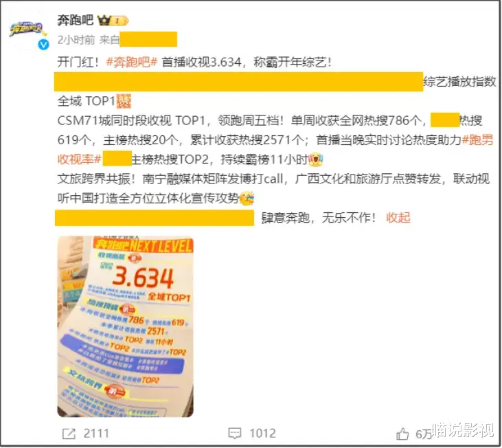The height and width of the screenshot is (448, 502).
Task: Open the repost share icon
Action: 69,434
